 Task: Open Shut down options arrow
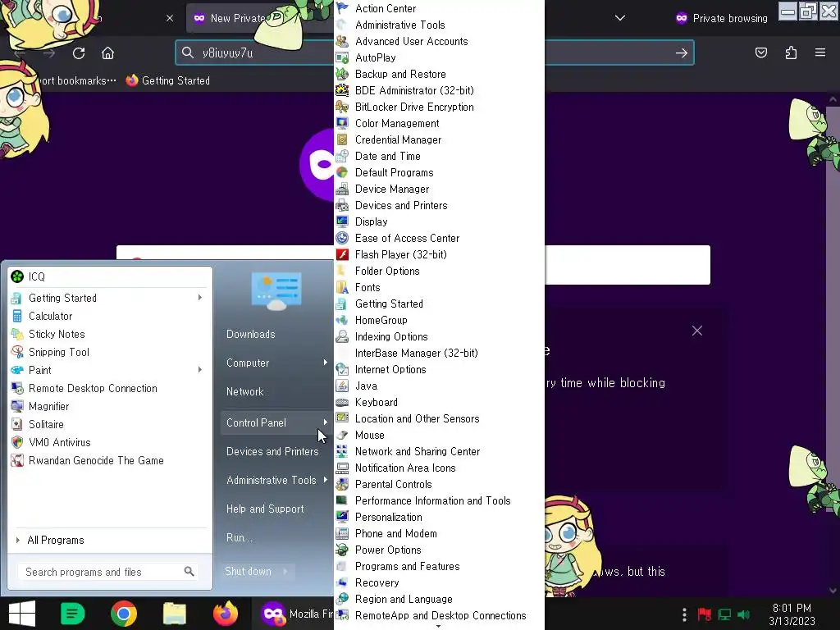tap(285, 572)
